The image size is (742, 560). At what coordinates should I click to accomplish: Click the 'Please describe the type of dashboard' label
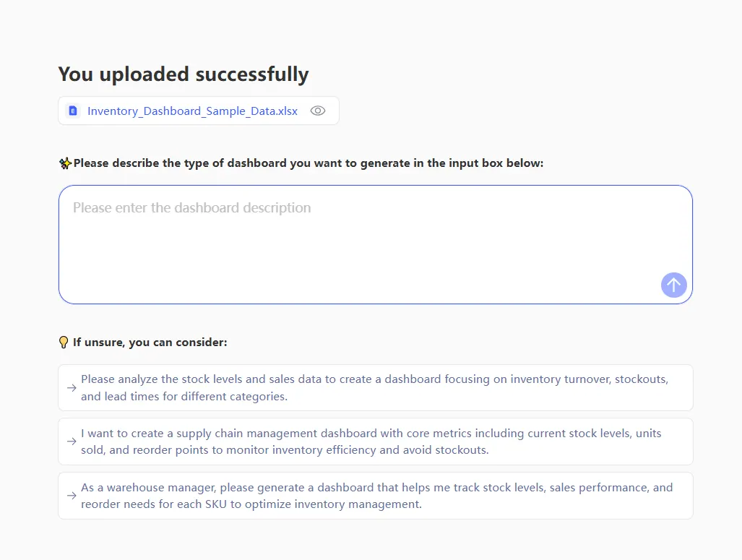click(309, 163)
